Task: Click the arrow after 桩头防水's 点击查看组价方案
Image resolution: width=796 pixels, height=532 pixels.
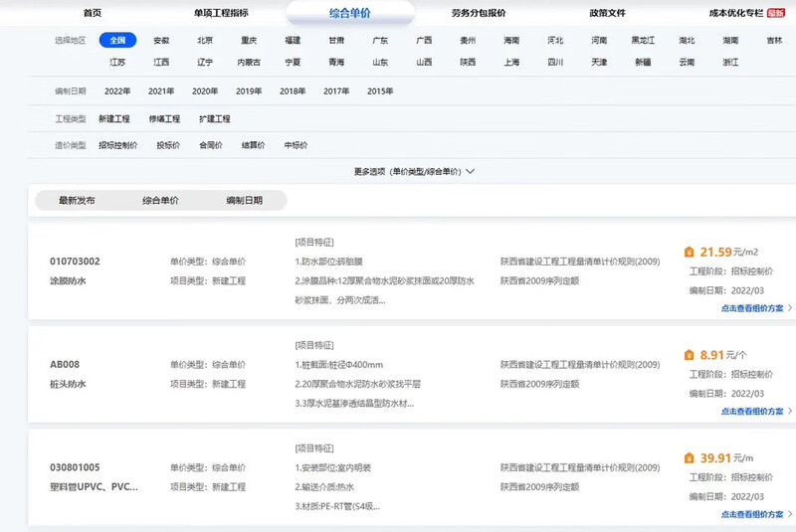Action: pos(790,411)
